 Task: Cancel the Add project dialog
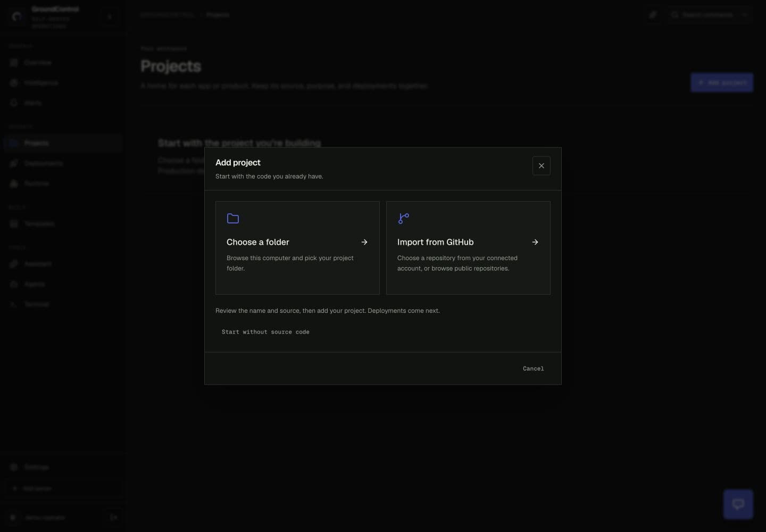pyautogui.click(x=533, y=369)
